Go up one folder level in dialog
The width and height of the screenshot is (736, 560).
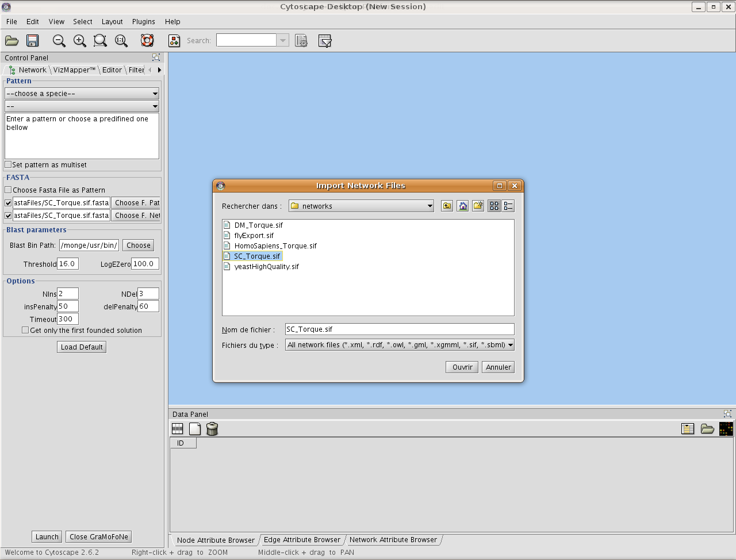click(447, 206)
